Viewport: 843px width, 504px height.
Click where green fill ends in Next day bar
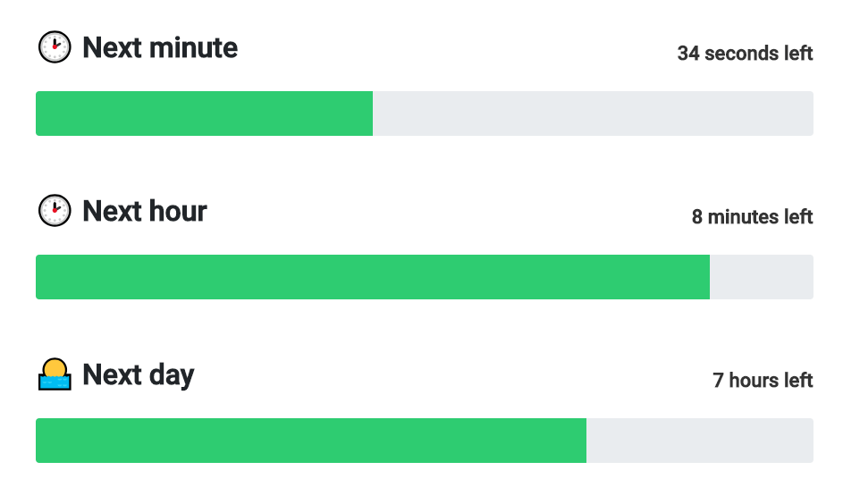coord(586,441)
